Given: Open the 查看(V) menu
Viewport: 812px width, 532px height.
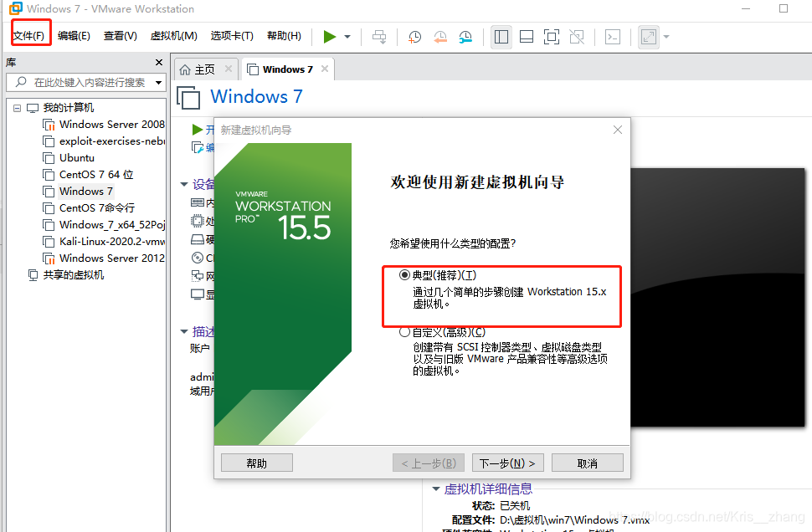Looking at the screenshot, I should (x=121, y=36).
